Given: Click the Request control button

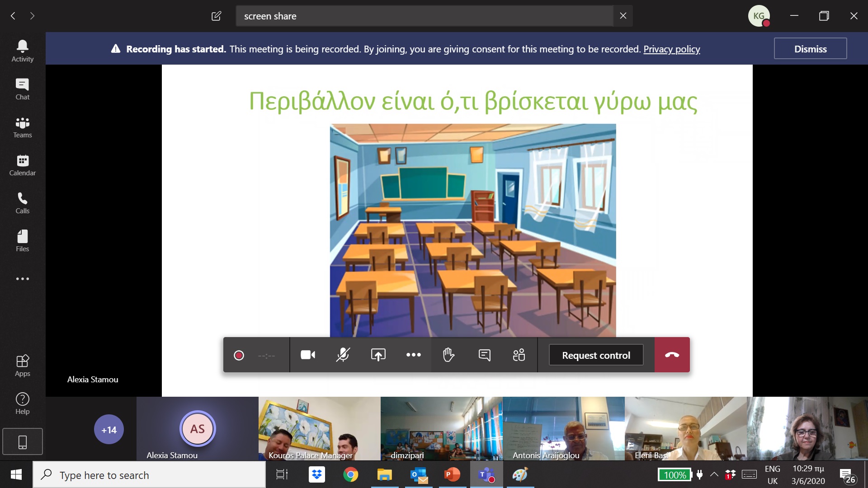Looking at the screenshot, I should [595, 356].
